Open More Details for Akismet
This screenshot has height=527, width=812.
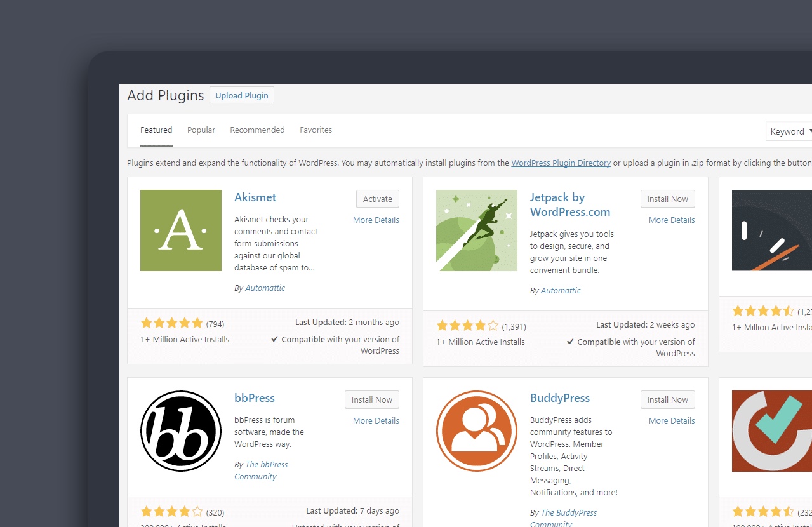point(376,220)
